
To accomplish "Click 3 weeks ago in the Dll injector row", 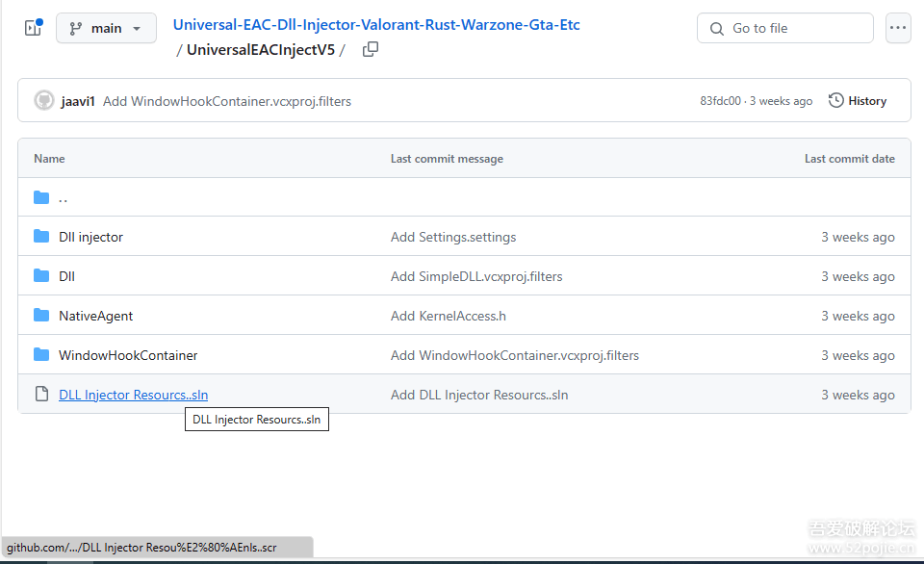I will click(x=858, y=237).
